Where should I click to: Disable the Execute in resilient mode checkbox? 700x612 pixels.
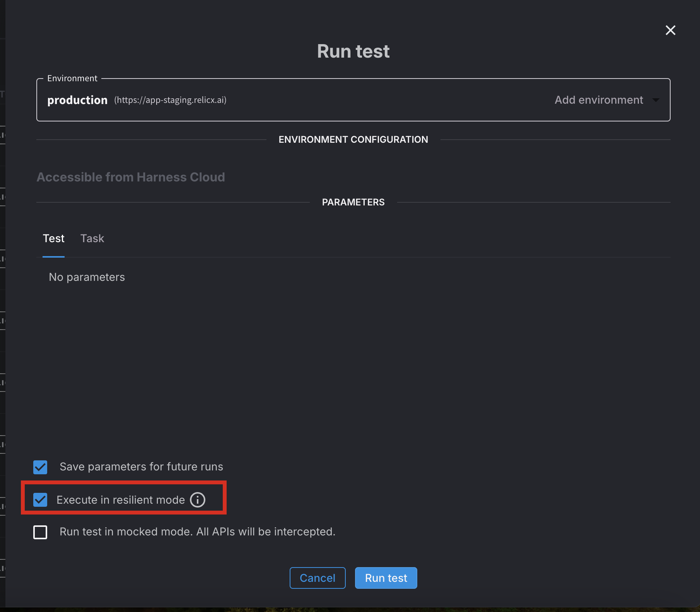click(x=40, y=500)
